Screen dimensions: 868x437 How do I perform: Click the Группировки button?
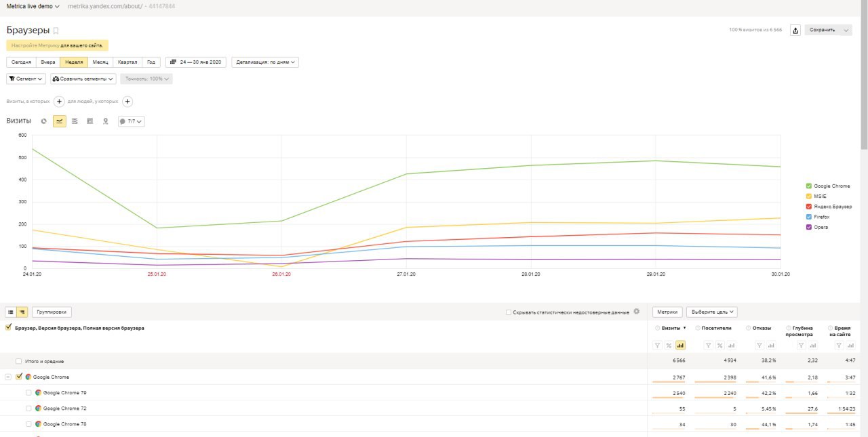click(x=52, y=312)
